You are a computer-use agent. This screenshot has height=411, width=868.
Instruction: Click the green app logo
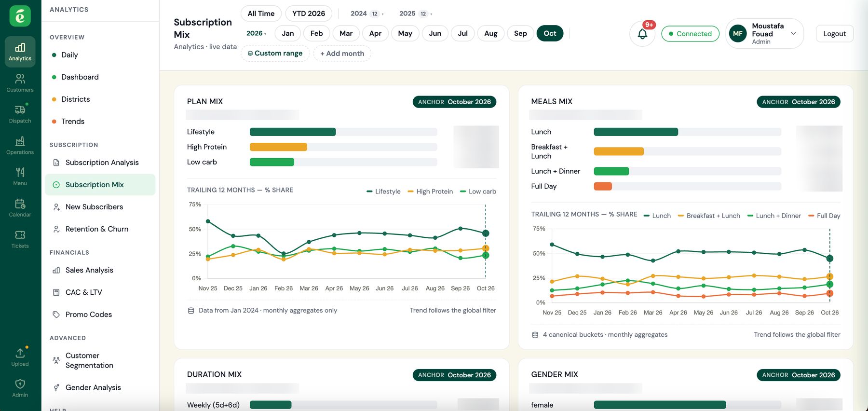tap(20, 16)
